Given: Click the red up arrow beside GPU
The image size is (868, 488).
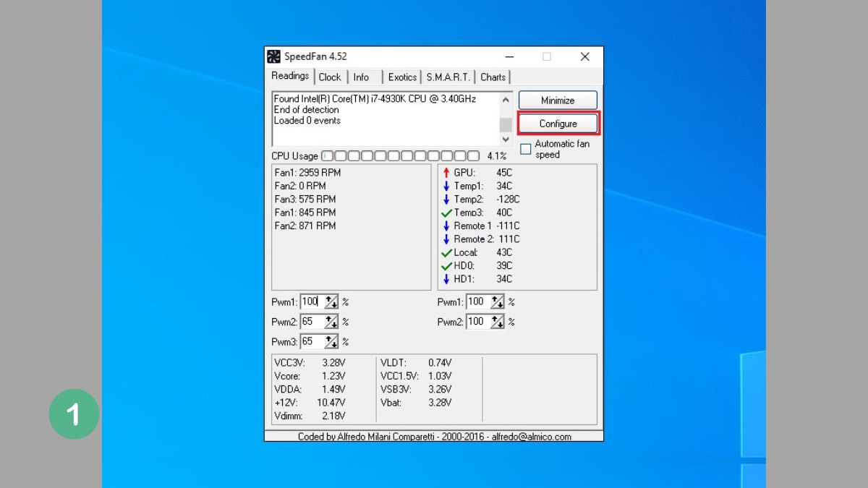Looking at the screenshot, I should [446, 173].
